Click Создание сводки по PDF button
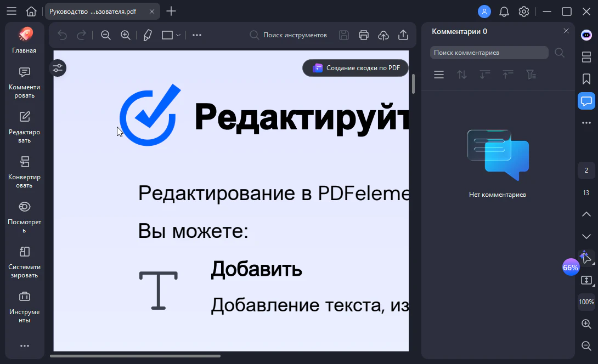Screen dimensions: 598x364 click(356, 68)
